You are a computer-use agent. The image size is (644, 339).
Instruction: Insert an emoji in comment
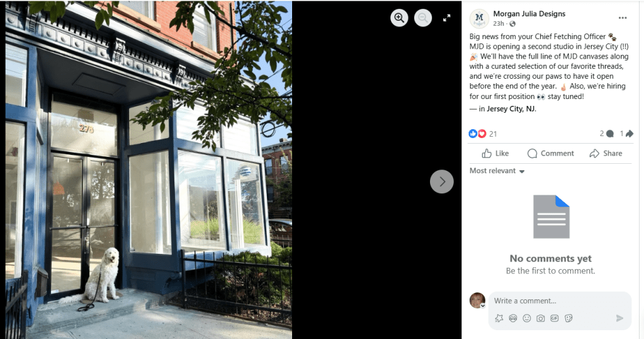click(x=526, y=318)
